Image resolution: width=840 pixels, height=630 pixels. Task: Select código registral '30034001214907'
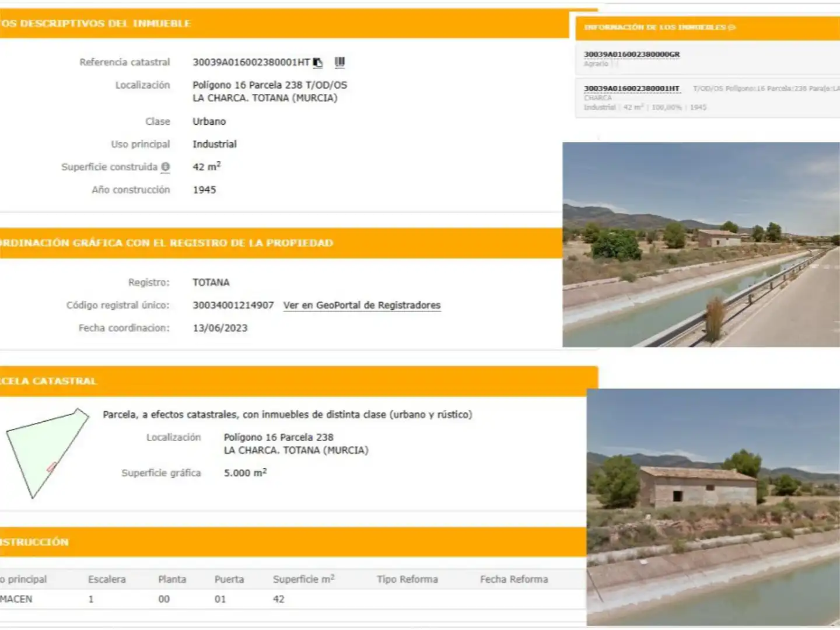point(233,305)
